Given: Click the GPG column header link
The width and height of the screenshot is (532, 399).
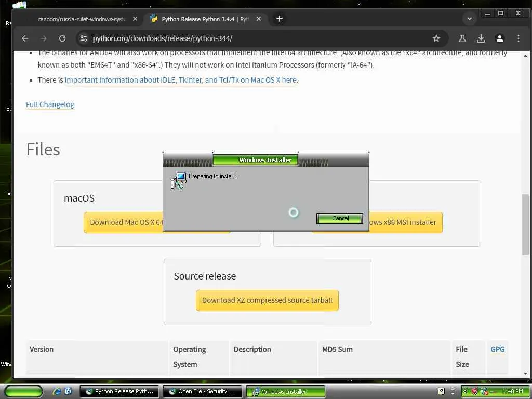Looking at the screenshot, I should [497, 349].
